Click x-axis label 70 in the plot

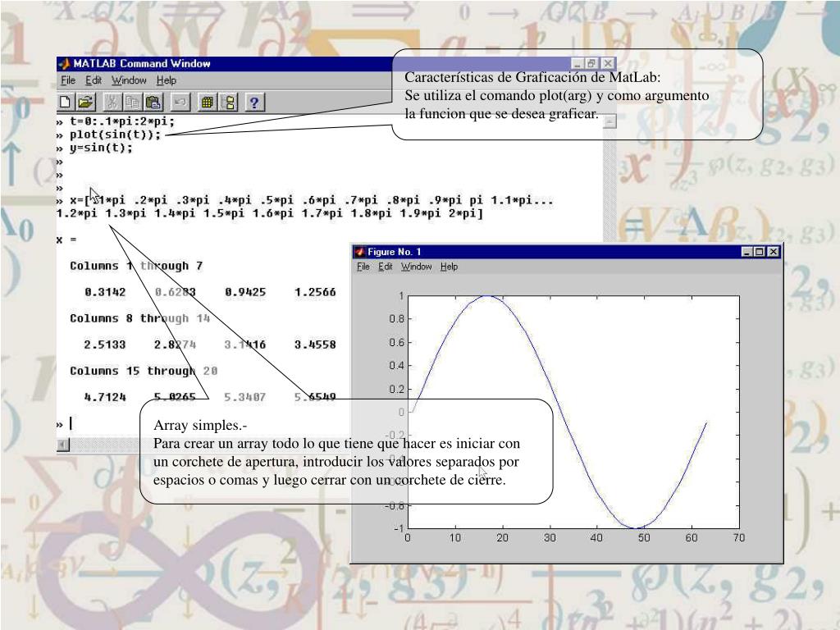click(x=739, y=537)
